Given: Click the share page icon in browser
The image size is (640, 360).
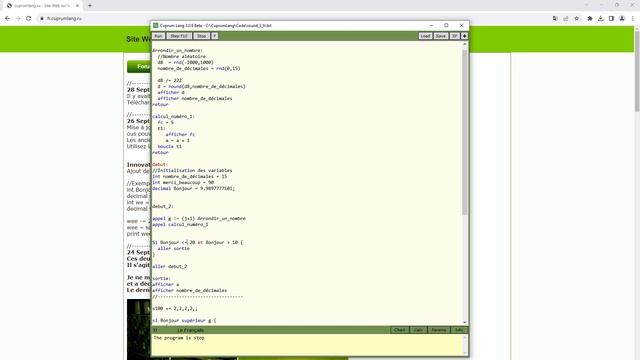Looking at the screenshot, I should [566, 18].
